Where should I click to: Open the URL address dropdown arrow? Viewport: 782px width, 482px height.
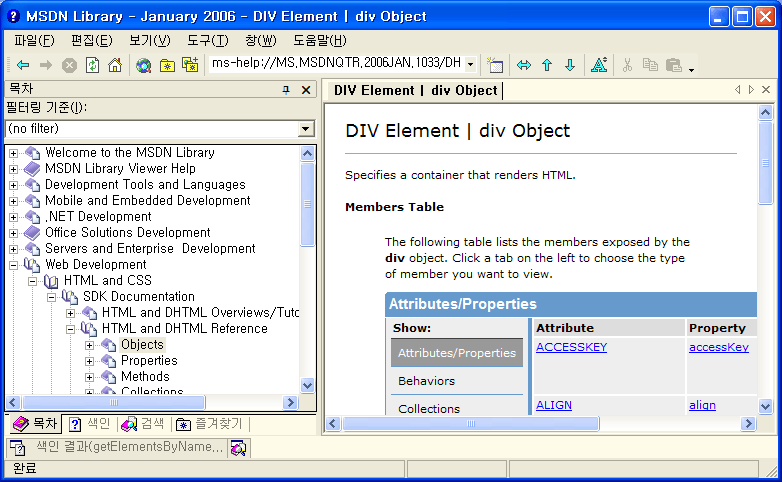point(470,65)
